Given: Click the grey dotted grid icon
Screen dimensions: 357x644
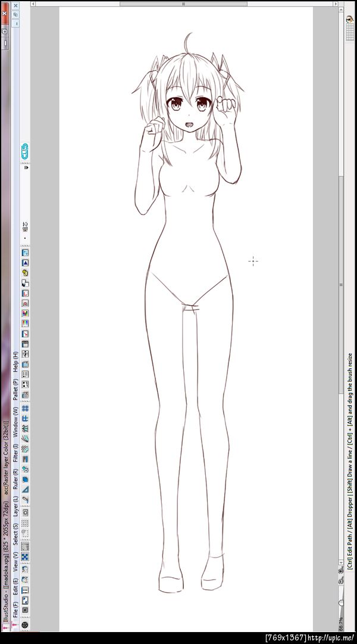Looking at the screenshot, I should tap(25, 523).
